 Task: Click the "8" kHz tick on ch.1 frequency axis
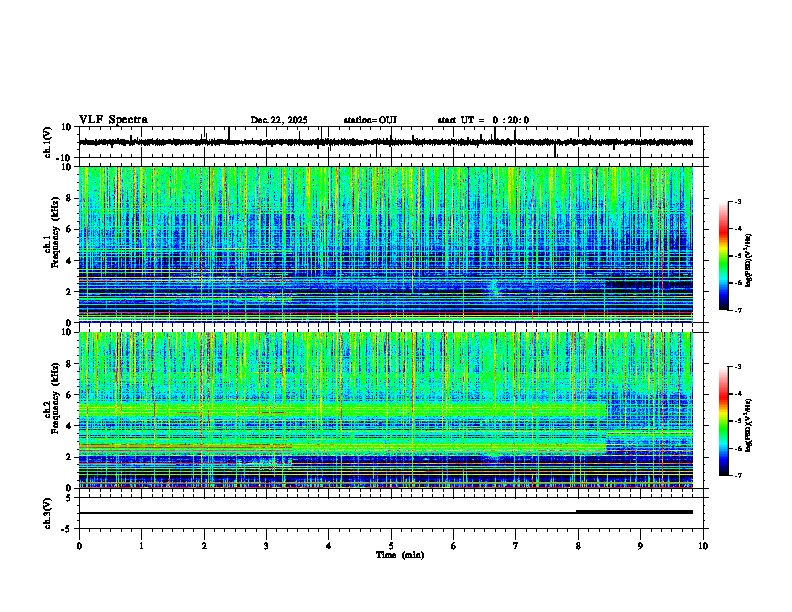coord(69,198)
